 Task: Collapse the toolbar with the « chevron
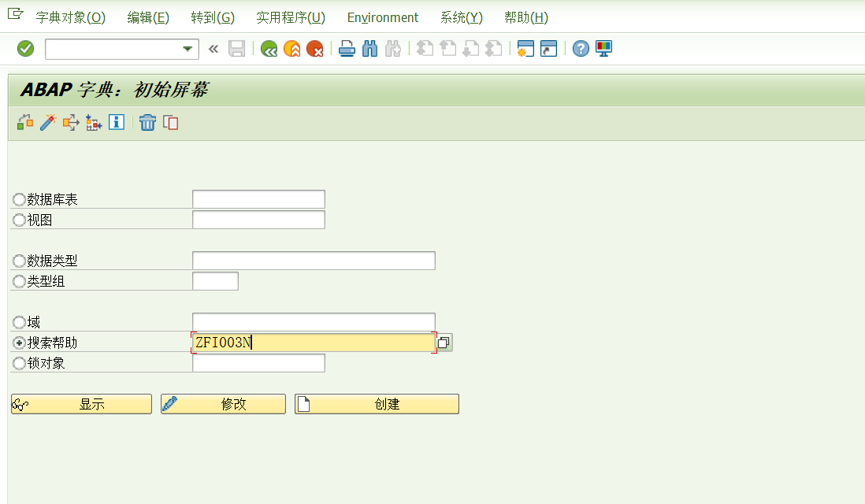pyautogui.click(x=212, y=48)
